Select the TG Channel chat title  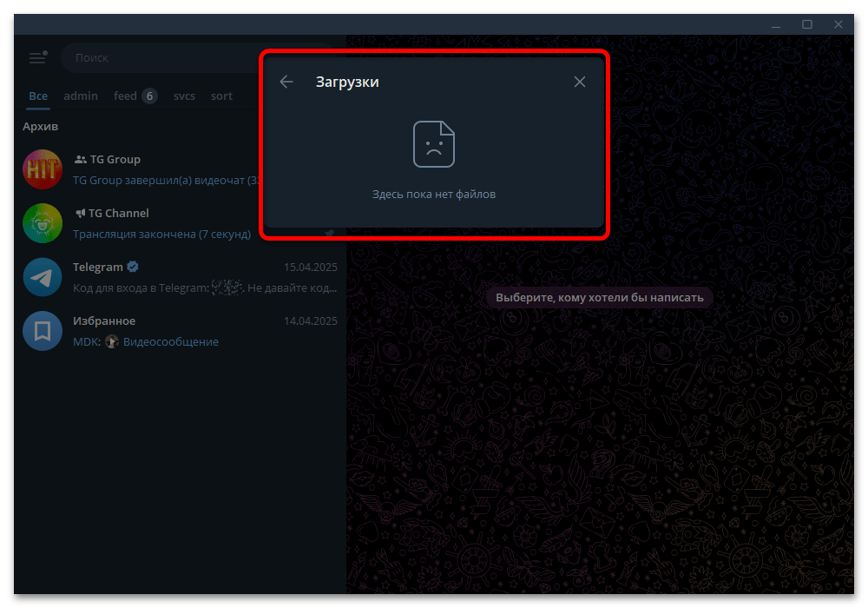coord(118,213)
